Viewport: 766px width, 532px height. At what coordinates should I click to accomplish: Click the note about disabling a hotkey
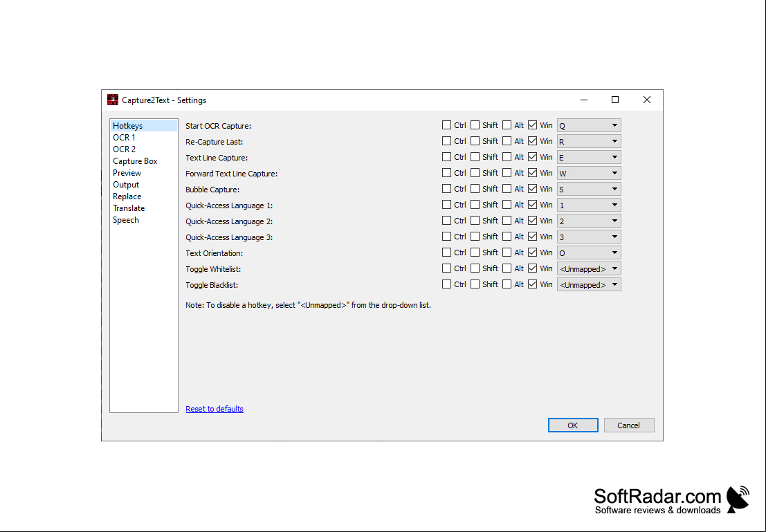308,305
